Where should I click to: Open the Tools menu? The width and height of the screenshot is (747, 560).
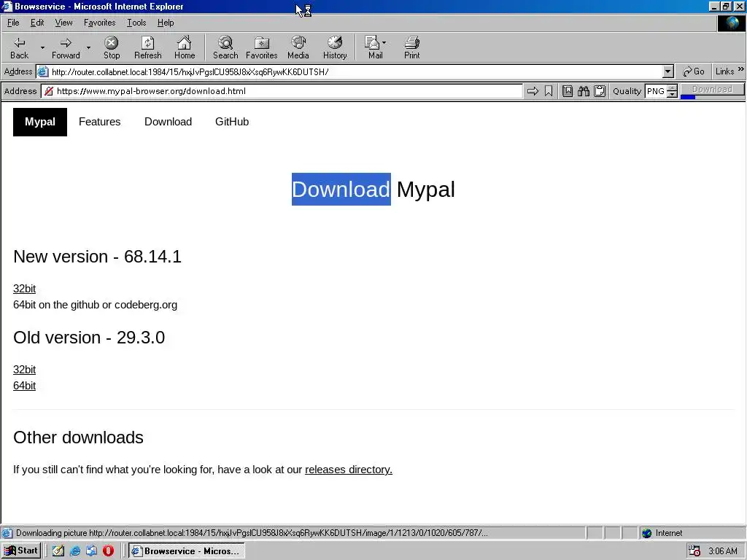(x=136, y=23)
